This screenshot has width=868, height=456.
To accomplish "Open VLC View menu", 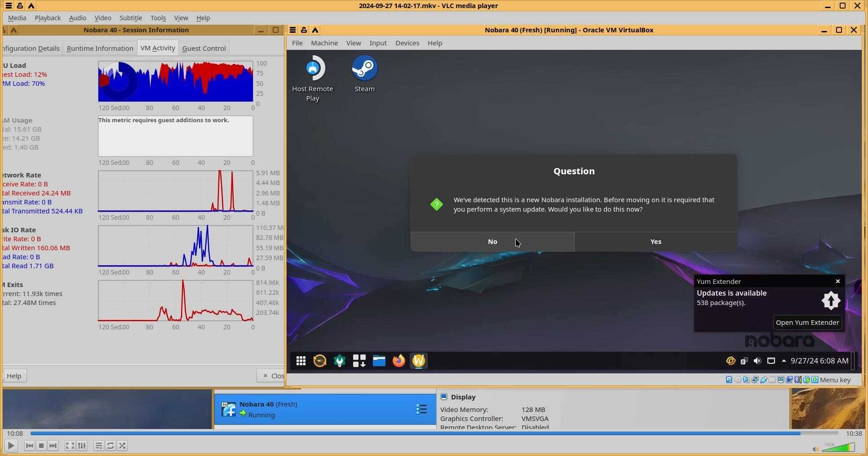I will click(x=181, y=18).
